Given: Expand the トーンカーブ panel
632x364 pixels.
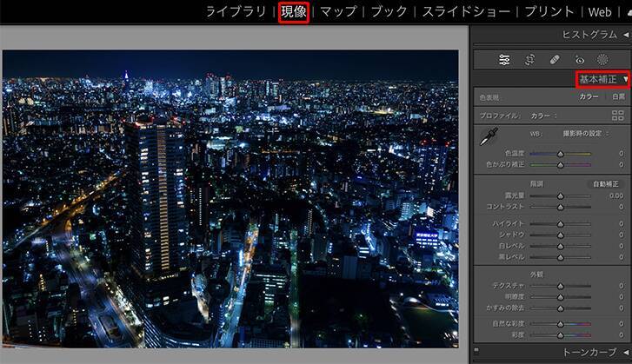Looking at the screenshot, I should (625, 351).
